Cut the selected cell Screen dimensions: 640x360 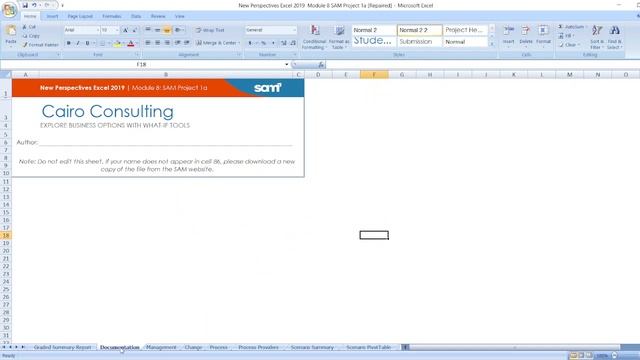[x=29, y=27]
